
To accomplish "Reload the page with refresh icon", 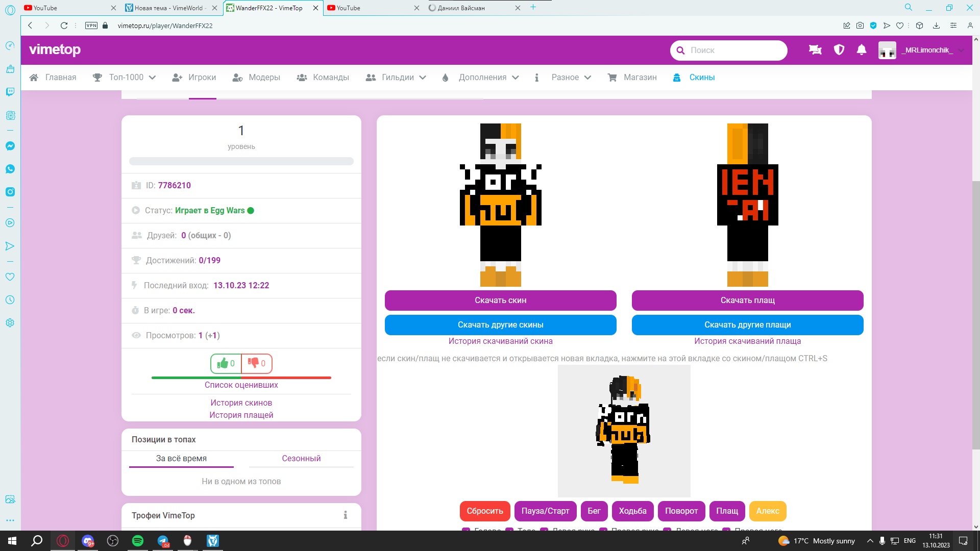I will click(x=64, y=26).
